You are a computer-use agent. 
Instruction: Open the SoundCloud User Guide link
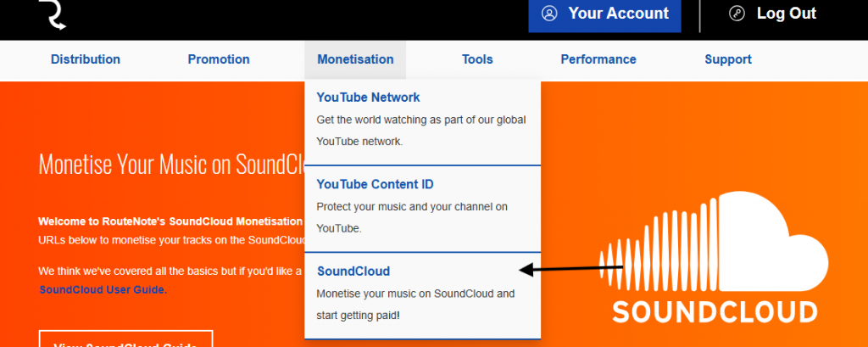tap(103, 290)
